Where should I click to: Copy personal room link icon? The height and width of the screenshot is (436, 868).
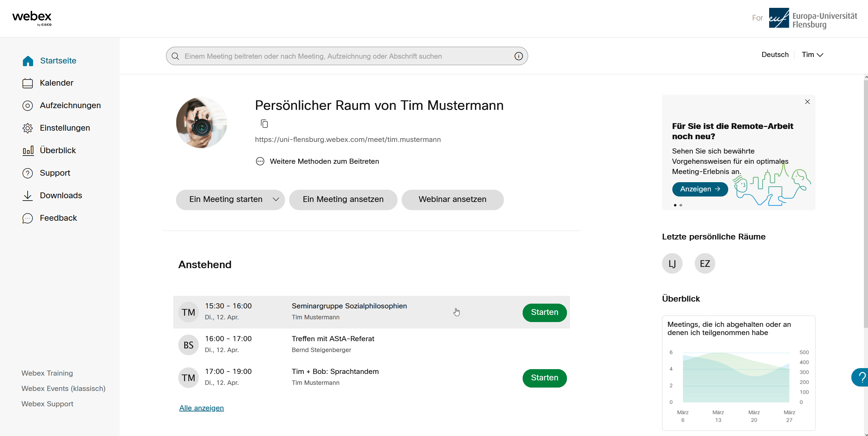coord(264,123)
